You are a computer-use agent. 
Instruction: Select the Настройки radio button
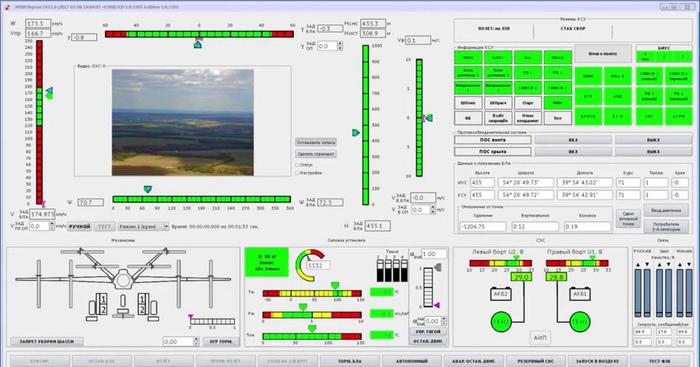tap(297, 172)
